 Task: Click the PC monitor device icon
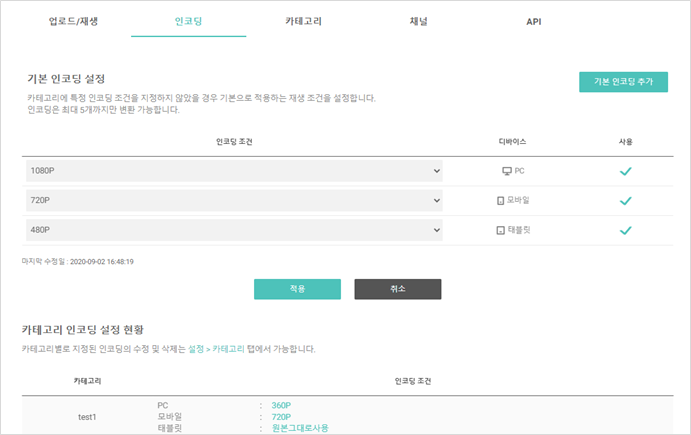[507, 171]
